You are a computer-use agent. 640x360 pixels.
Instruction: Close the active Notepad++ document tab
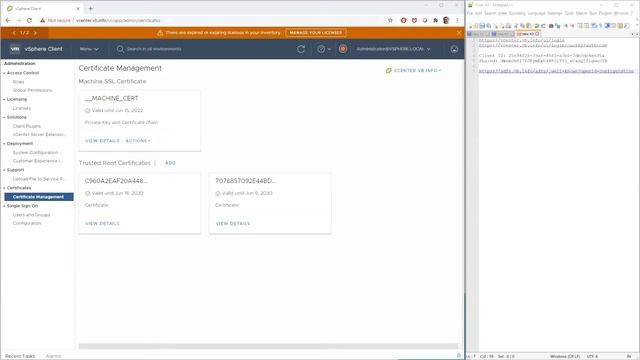coord(537,34)
